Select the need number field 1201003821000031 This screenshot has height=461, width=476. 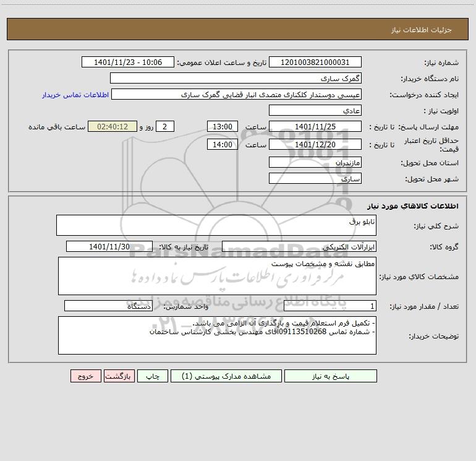coord(315,62)
